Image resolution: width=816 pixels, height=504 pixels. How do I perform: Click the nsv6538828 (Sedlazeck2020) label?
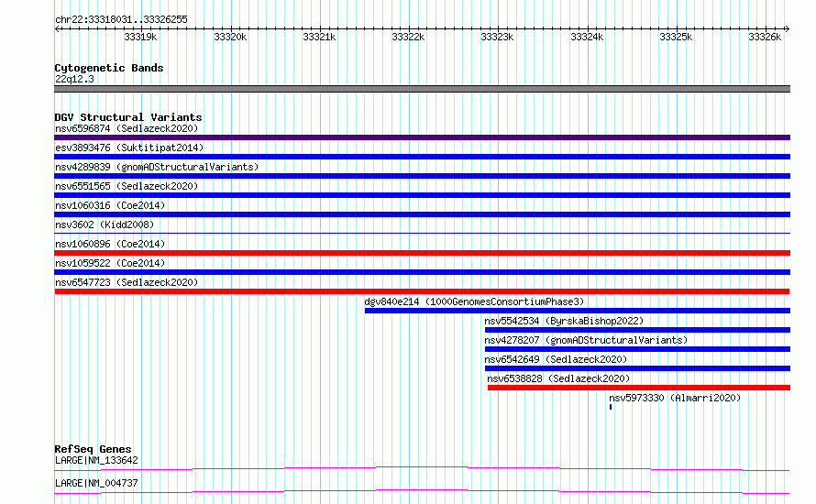pyautogui.click(x=558, y=378)
